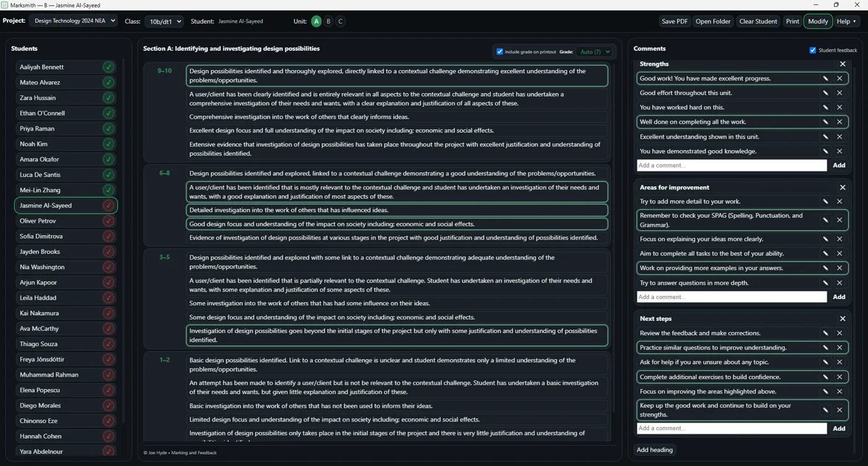Image resolution: width=868 pixels, height=466 pixels.
Task: Edit the 'Try to add more detail' comment
Action: pyautogui.click(x=825, y=202)
